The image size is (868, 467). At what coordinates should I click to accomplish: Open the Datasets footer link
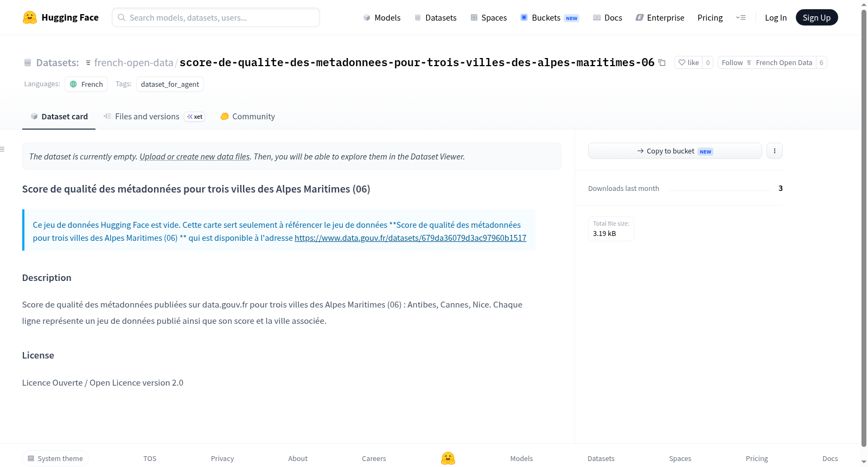coord(601,458)
